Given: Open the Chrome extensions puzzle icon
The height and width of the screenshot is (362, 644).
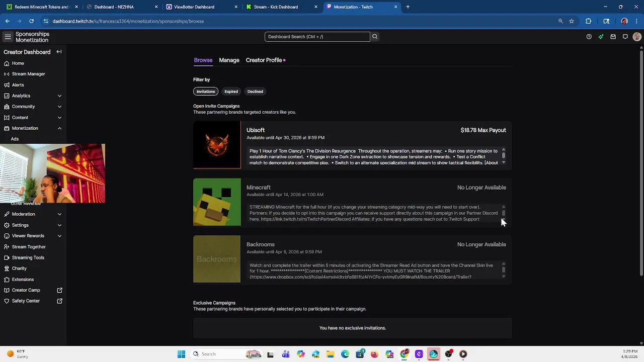Looking at the screenshot, I should point(588,21).
